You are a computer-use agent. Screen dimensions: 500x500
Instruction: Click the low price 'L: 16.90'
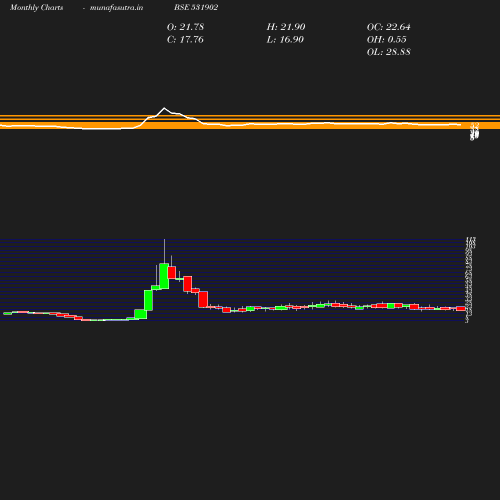click(285, 39)
